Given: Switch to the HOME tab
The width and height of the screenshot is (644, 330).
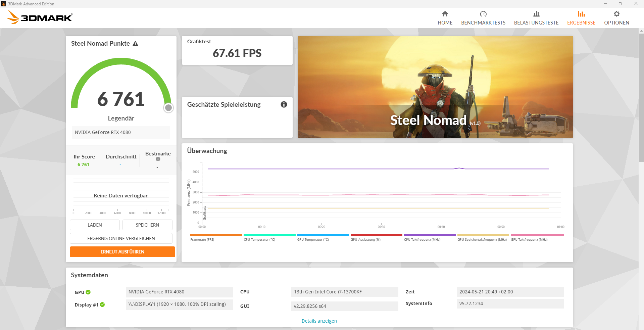Looking at the screenshot, I should pyautogui.click(x=445, y=23).
